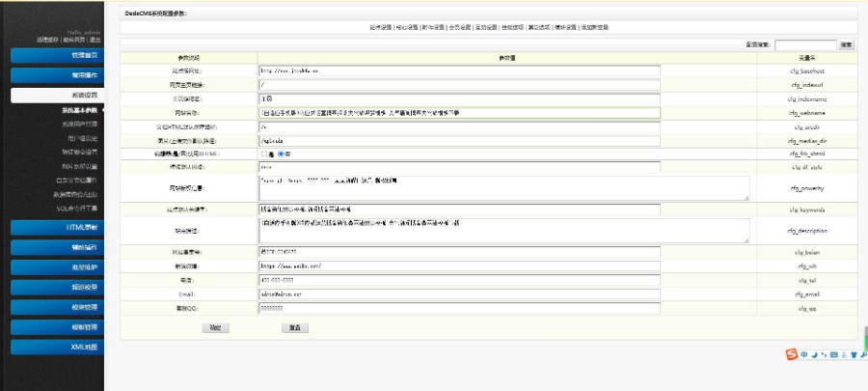The image size is (868, 391).
Task: Open Sogou skin shirt icon
Action: 854,355
